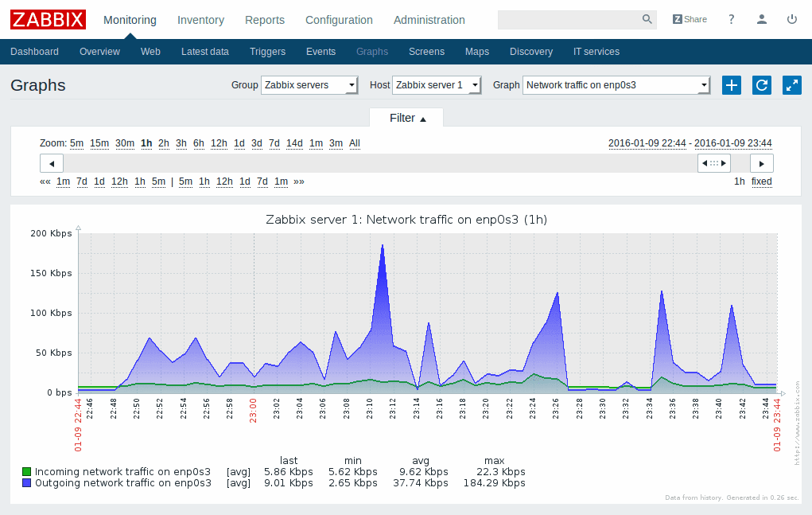Click the green incoming traffic legend swatch
812x515 pixels.
pos(25,471)
